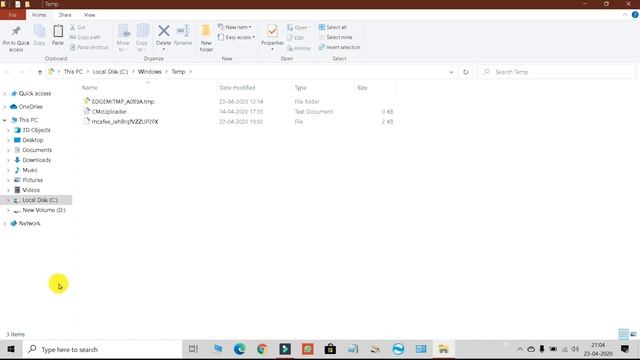Switch to the Home ribbon tab
The height and width of the screenshot is (360, 640).
(39, 15)
